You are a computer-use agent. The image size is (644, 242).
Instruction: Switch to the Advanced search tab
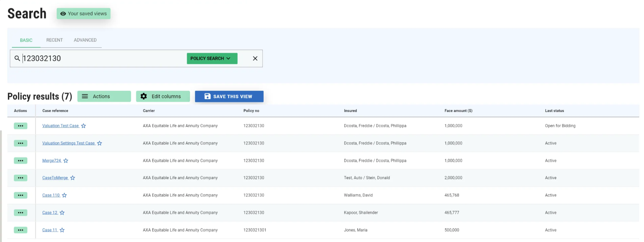[x=85, y=40]
